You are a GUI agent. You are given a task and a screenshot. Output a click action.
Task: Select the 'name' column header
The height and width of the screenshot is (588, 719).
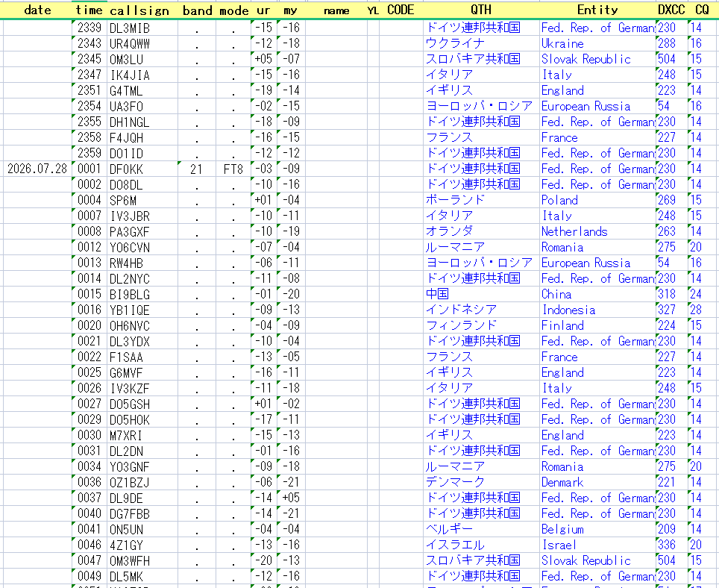[x=336, y=10]
